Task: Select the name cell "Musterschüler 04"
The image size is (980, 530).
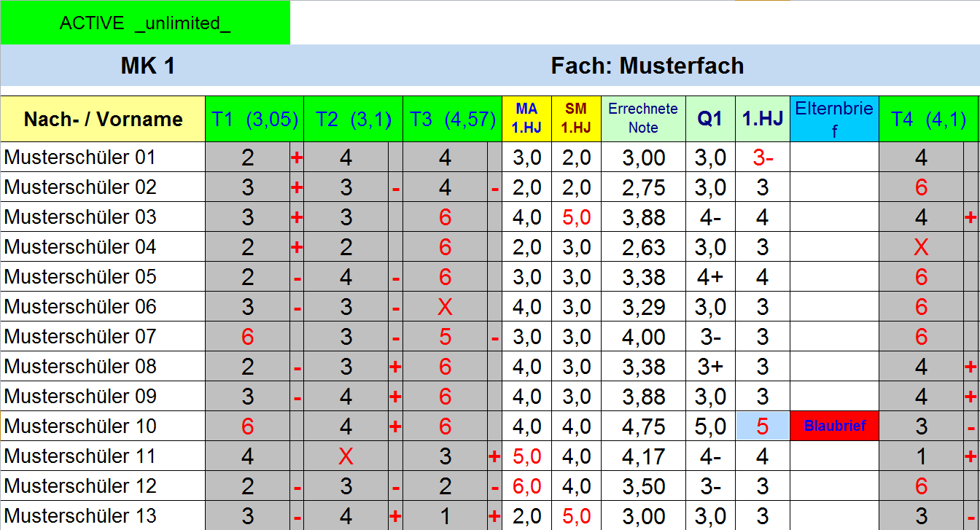Action: tap(103, 247)
